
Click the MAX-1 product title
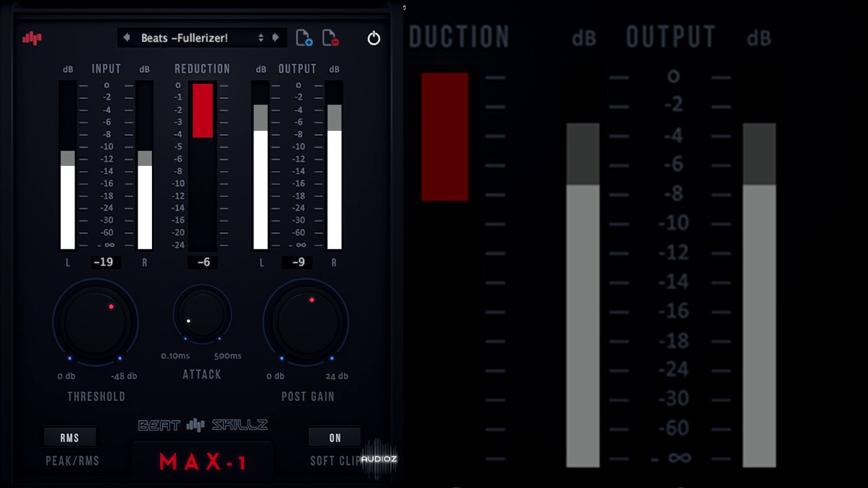203,463
